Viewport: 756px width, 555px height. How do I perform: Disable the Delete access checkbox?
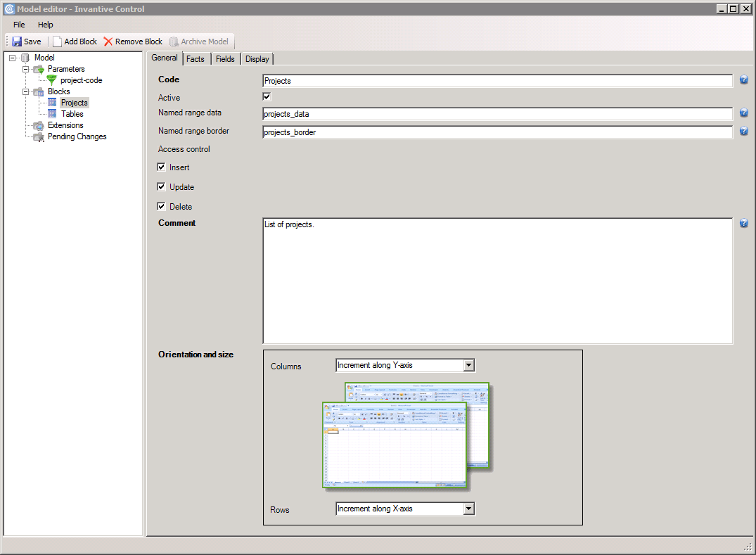tap(162, 207)
